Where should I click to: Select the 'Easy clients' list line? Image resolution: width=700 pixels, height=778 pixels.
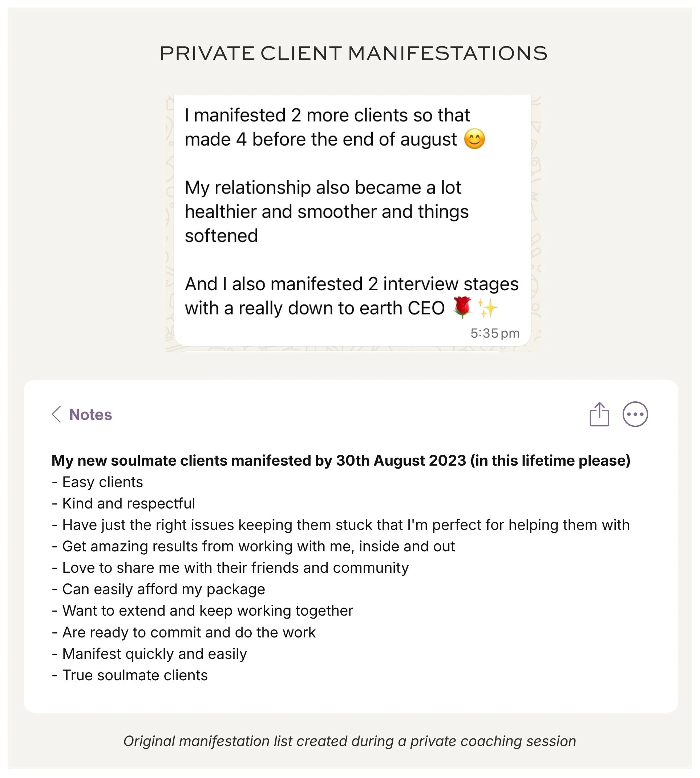coord(97,482)
